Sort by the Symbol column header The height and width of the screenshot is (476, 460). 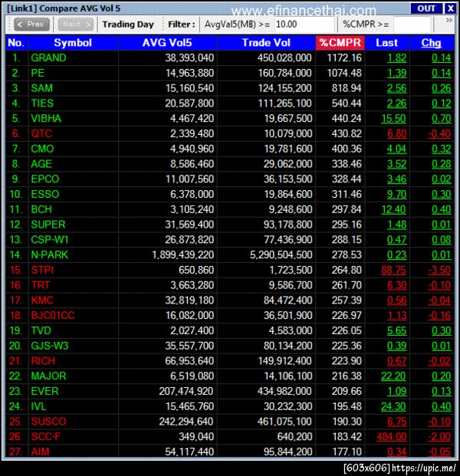pyautogui.click(x=73, y=43)
